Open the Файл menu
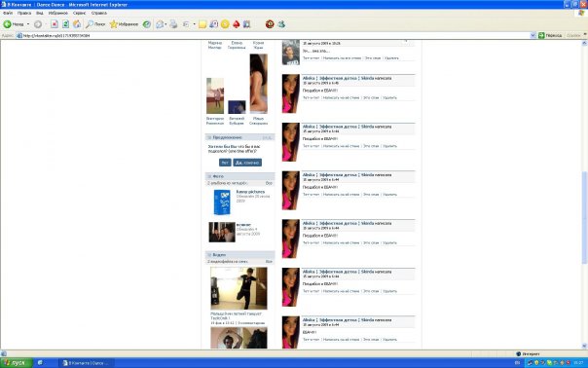 pyautogui.click(x=8, y=13)
